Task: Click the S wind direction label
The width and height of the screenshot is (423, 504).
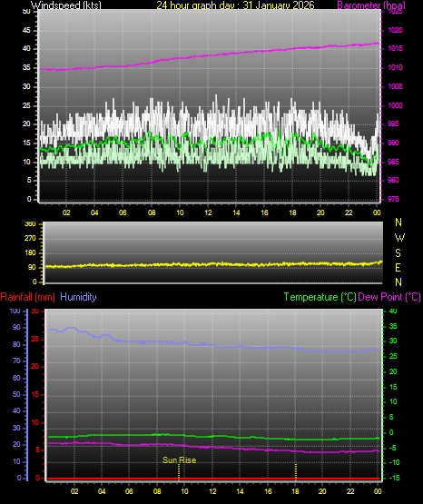Action: [398, 253]
